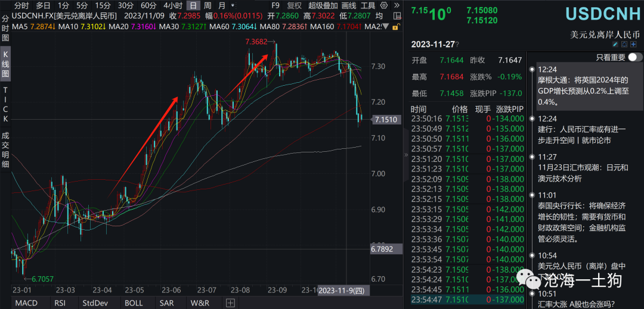Screen dimensions: 644x309
Task: Select the 23:50:16 tick trade row
Action: coord(468,118)
